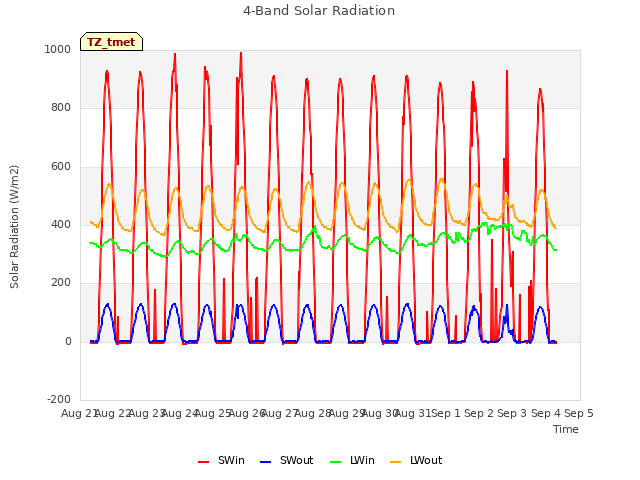Viewport: 640px width, 480px height.
Task: Click the 600 y-axis tick label
Action: click(61, 167)
